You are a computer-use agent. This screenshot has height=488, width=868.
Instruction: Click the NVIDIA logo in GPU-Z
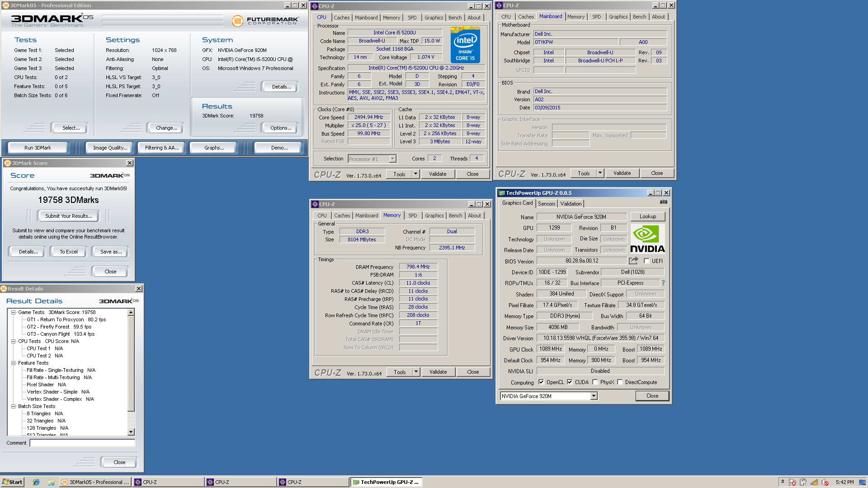click(x=647, y=239)
